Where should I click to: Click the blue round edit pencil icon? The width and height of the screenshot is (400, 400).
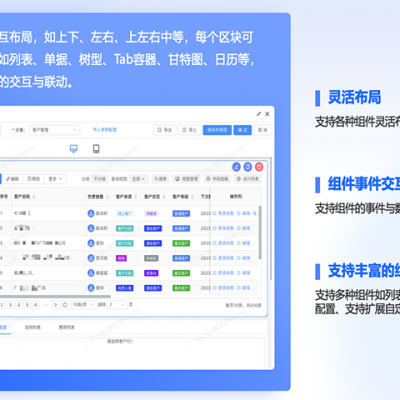coord(236,167)
